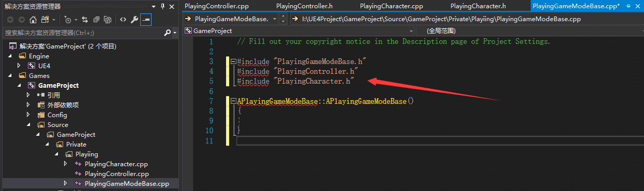This screenshot has width=644, height=191.
Task: Pin the PlayingGameModeBase.cpp editor tab
Action: tap(627, 6)
